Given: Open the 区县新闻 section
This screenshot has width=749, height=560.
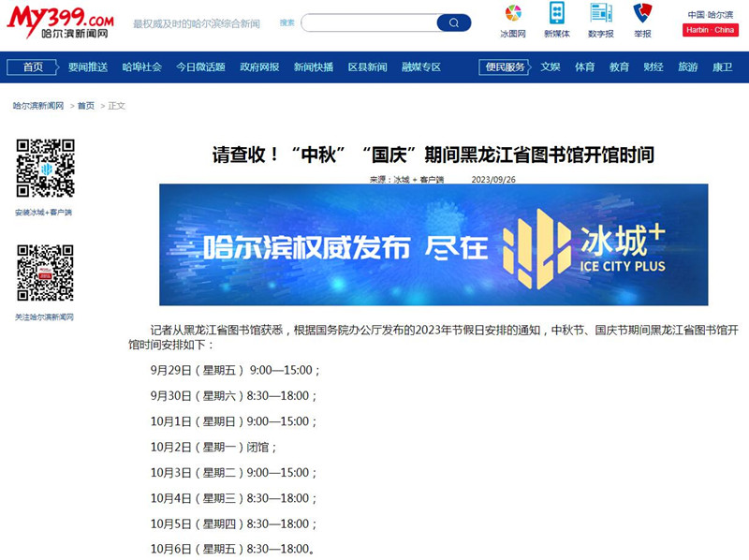Looking at the screenshot, I should coord(367,67).
